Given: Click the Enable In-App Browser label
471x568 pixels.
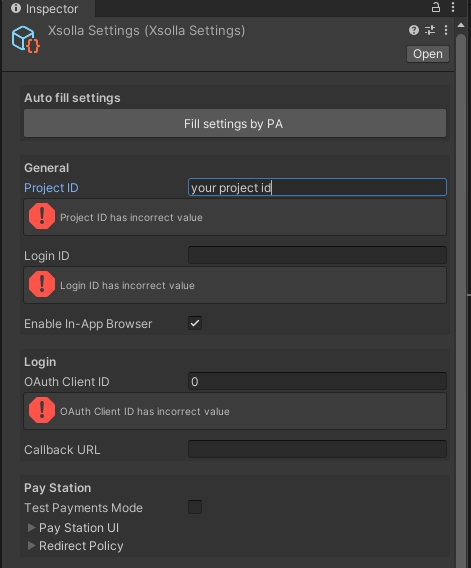Looking at the screenshot, I should [88, 324].
